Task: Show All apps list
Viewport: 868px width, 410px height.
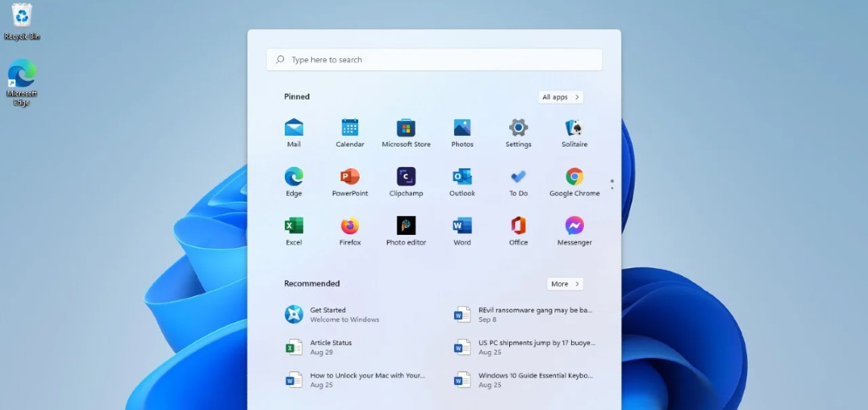Action: point(561,97)
